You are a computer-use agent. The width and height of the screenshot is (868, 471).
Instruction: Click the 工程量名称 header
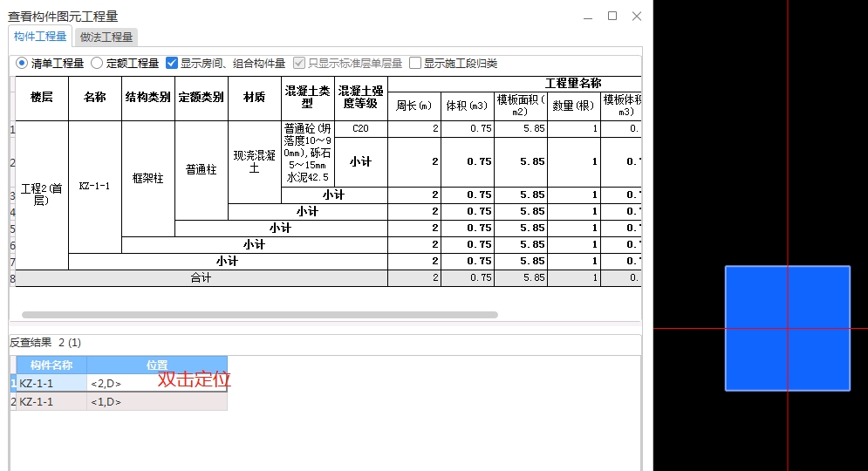[573, 84]
